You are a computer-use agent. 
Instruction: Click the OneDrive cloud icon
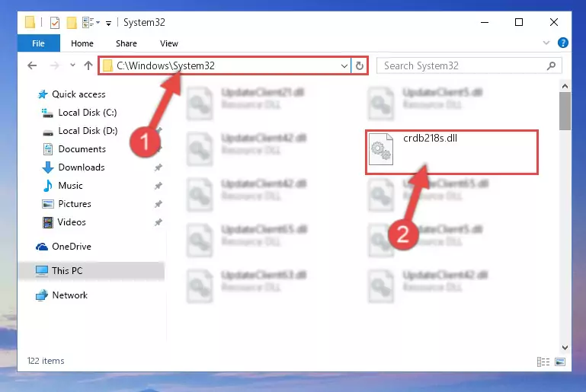(x=42, y=247)
